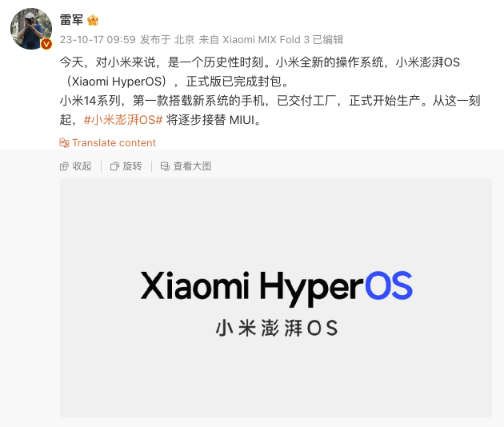The height and width of the screenshot is (427, 504).
Task: Open the #小米澎湃OS# hashtag topic
Action: pos(123,120)
